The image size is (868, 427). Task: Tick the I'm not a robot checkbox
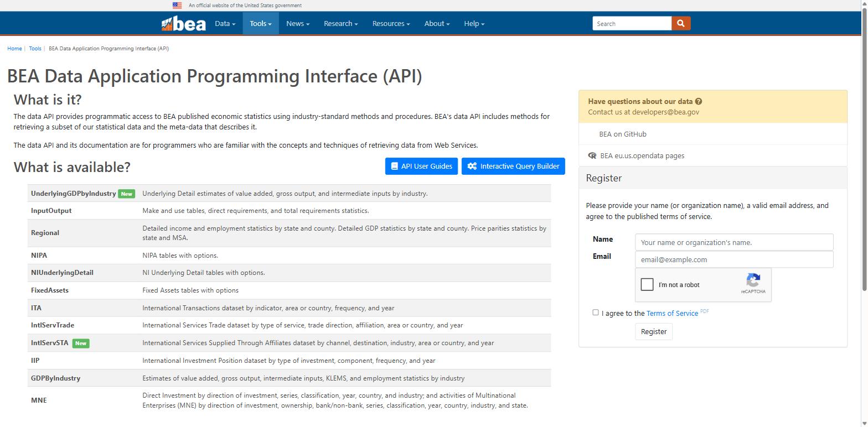(647, 284)
